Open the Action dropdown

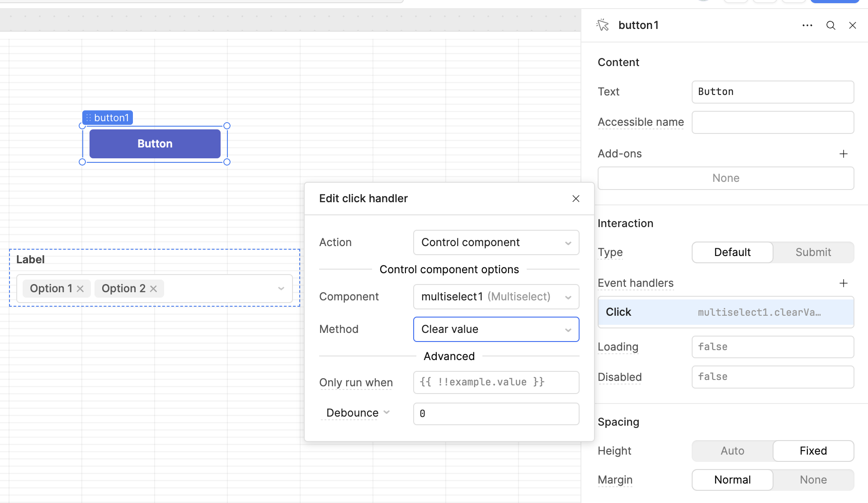coord(496,242)
